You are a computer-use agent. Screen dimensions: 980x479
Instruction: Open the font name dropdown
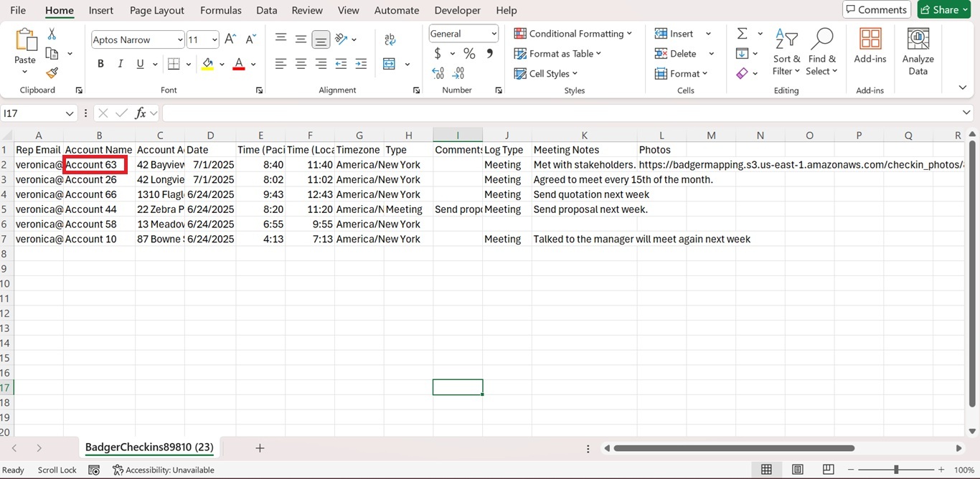[x=179, y=39]
